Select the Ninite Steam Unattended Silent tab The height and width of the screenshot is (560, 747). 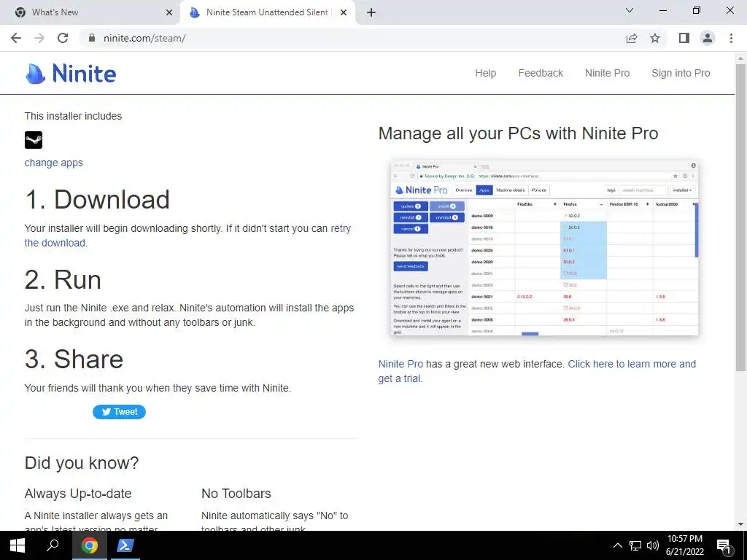[x=267, y=12]
